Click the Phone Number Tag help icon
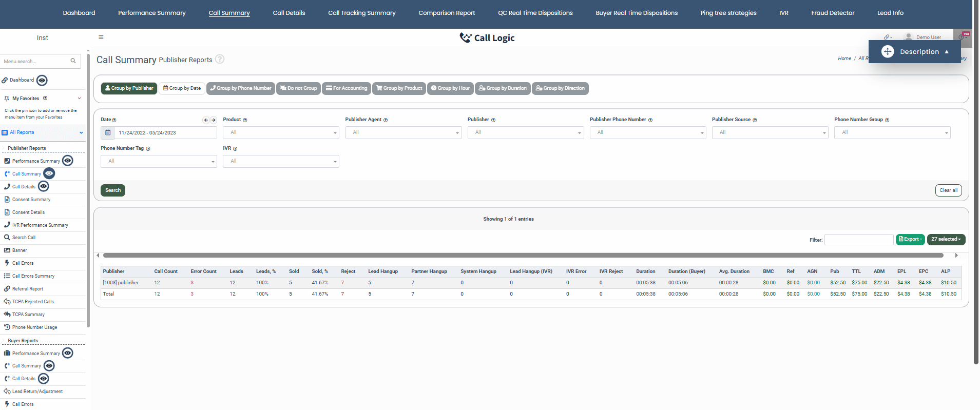The image size is (980, 410). tap(148, 149)
